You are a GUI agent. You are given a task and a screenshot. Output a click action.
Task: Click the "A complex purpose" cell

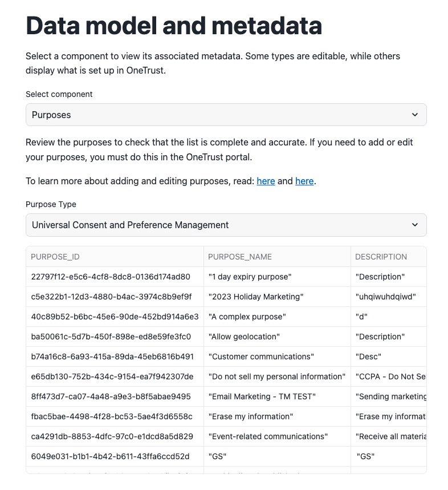[x=247, y=317]
